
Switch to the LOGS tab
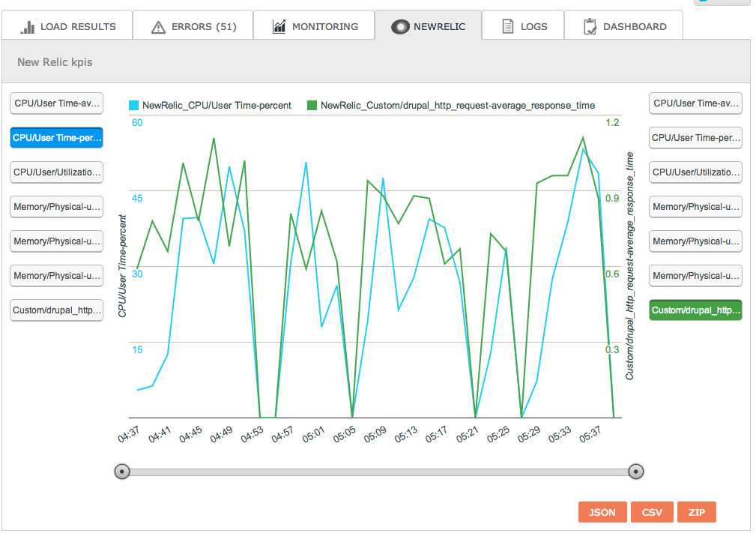[523, 25]
